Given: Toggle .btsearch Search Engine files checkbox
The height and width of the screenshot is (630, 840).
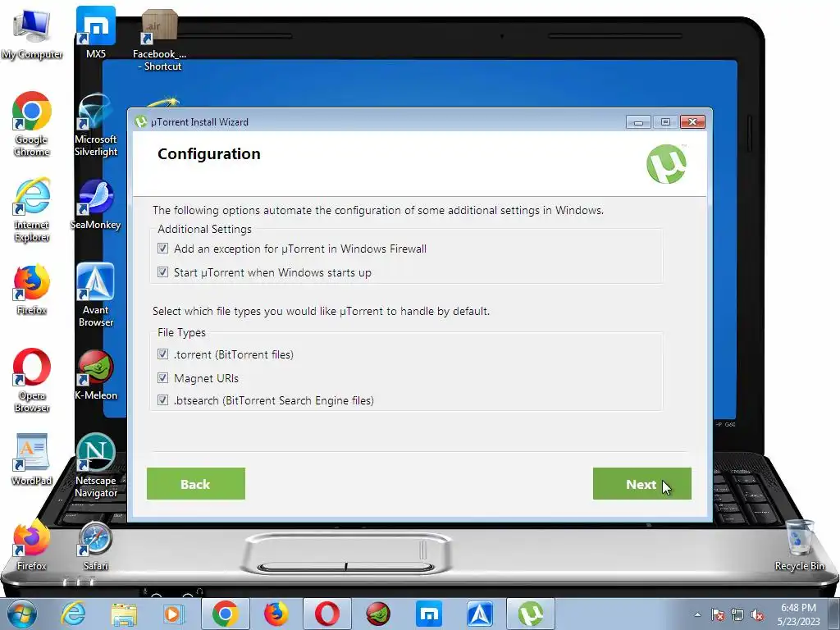Looking at the screenshot, I should click(163, 400).
